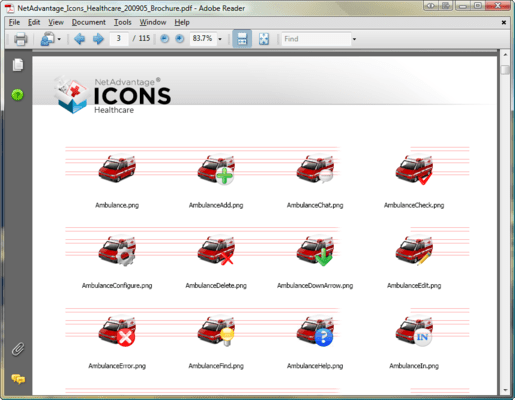Open the Tools menu
515x400 pixels.
(x=123, y=22)
